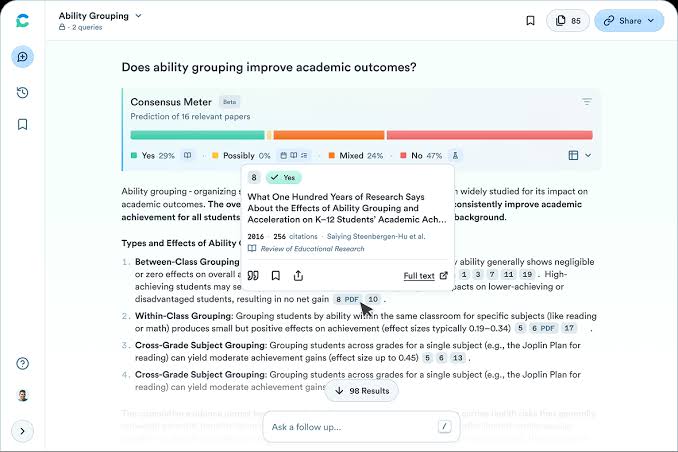Expand the Consensus Meter table view dropdown

pyautogui.click(x=580, y=155)
